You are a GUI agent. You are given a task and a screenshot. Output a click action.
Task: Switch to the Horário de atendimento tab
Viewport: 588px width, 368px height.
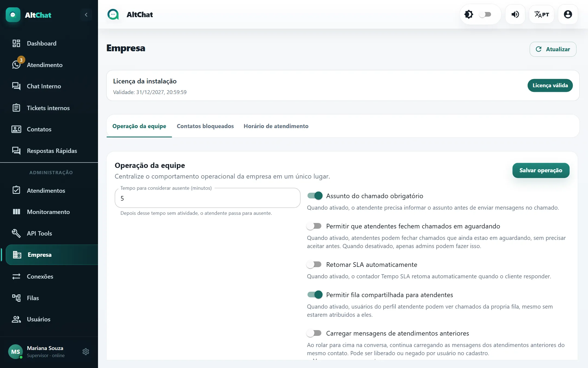click(x=276, y=126)
